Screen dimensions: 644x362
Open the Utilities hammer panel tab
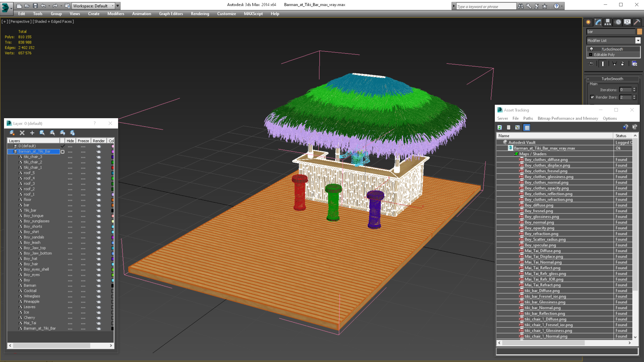point(637,22)
